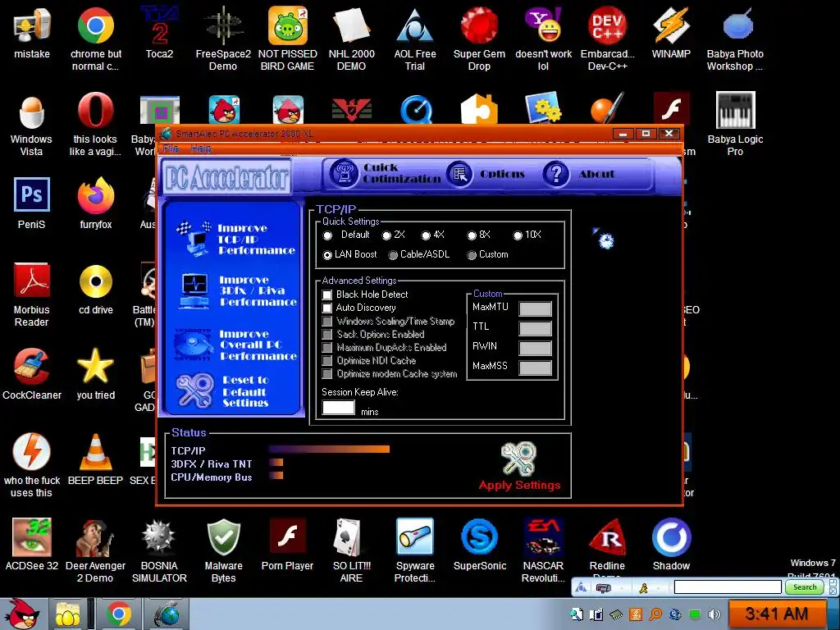Toggle Maximum DupAcks Enabled checkbox
Viewport: 840px width, 630px height.
[x=326, y=347]
